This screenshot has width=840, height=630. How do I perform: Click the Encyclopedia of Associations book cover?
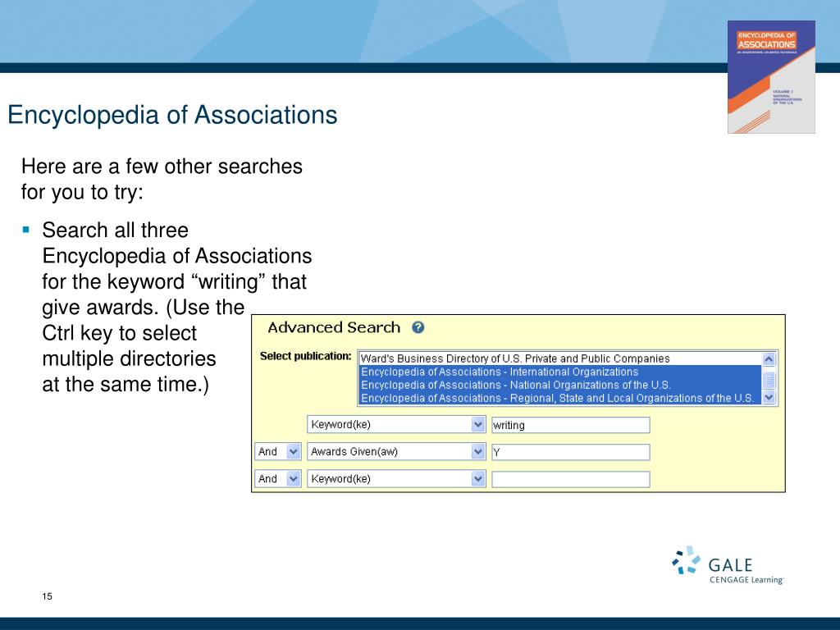point(771,77)
